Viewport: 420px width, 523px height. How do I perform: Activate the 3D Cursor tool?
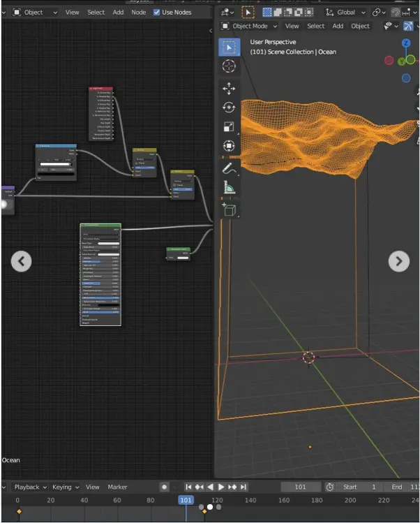click(229, 66)
